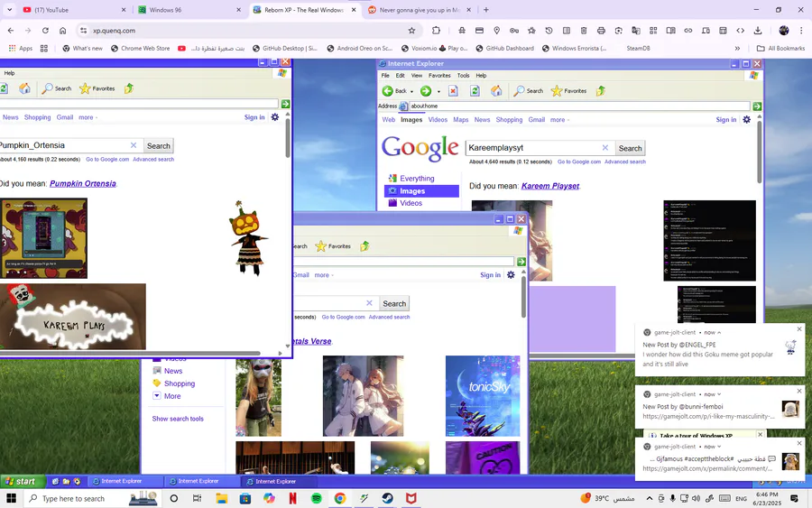
Task: Clear the Kareemplaysyt search box with X
Action: 604,148
